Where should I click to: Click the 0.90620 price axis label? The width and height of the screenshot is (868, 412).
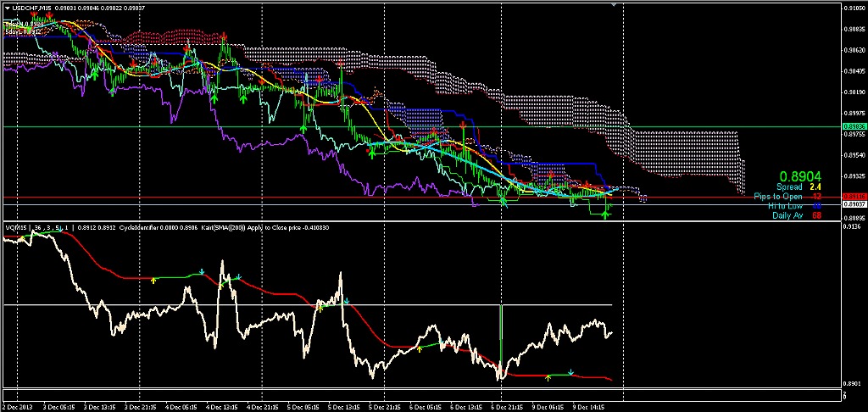pos(854,50)
